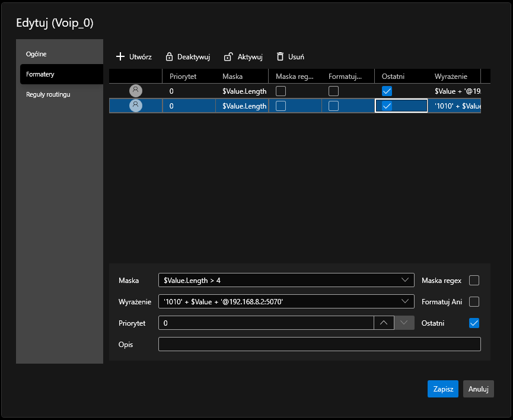Enable the Maska regex checkbox

coord(474,281)
